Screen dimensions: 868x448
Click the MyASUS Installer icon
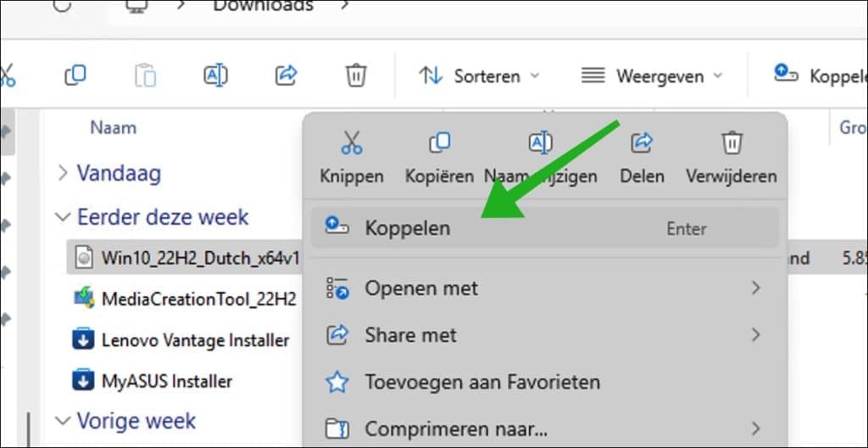pos(83,380)
